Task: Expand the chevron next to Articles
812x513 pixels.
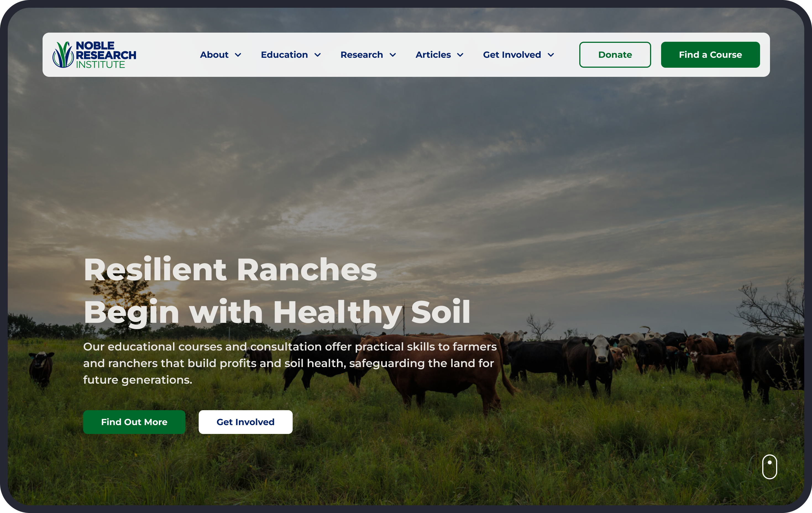Action: pyautogui.click(x=460, y=55)
